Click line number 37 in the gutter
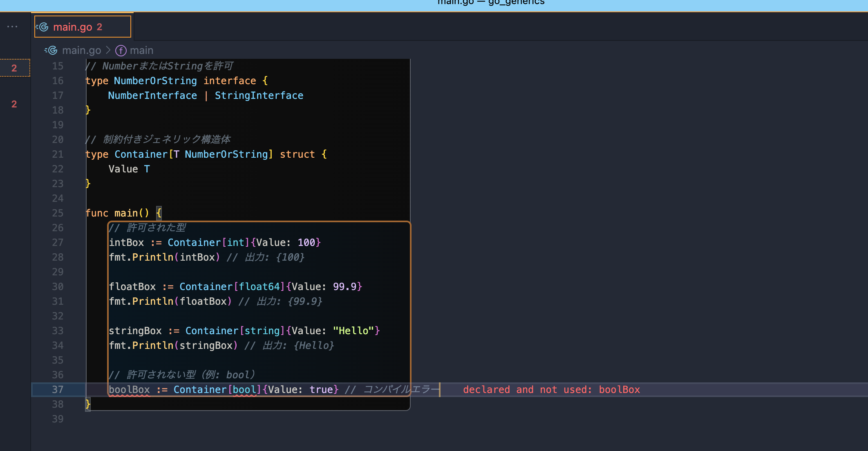Screen dimensions: 868x451 (x=58, y=390)
